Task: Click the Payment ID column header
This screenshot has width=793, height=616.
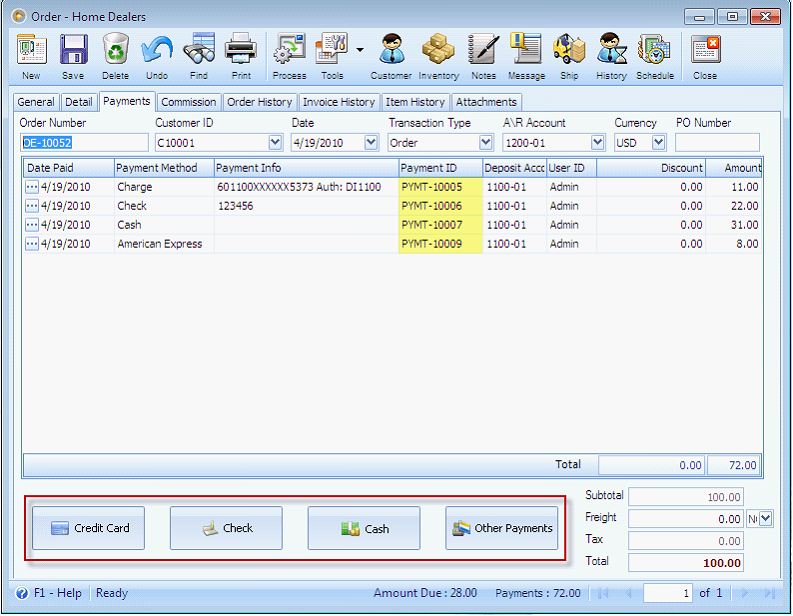Action: (440, 168)
